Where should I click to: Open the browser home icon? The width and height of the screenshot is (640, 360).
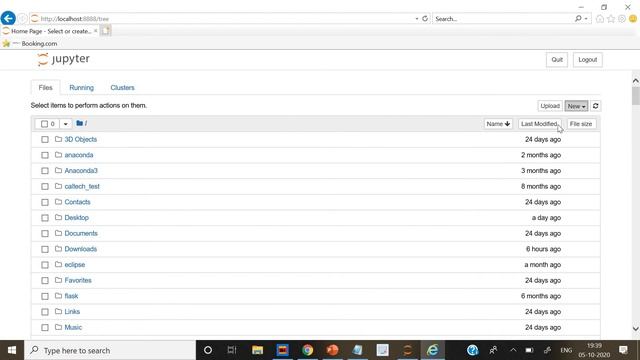[x=600, y=19]
